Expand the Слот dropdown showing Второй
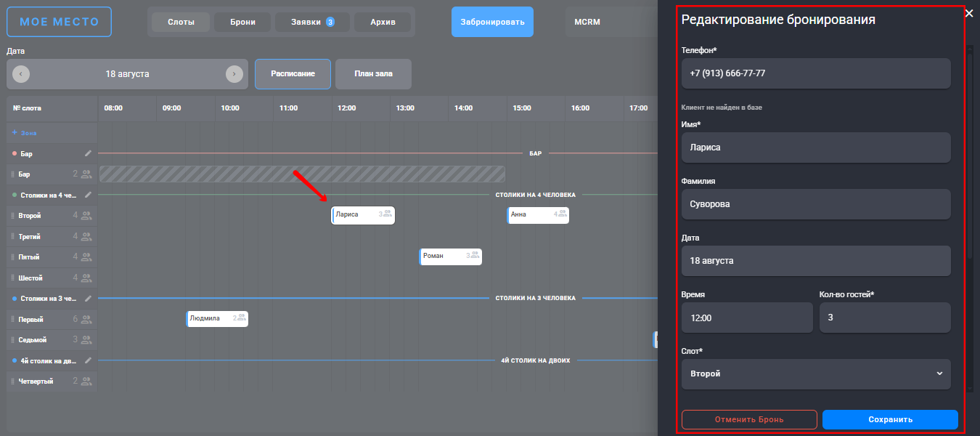The height and width of the screenshot is (436, 980). pyautogui.click(x=816, y=374)
